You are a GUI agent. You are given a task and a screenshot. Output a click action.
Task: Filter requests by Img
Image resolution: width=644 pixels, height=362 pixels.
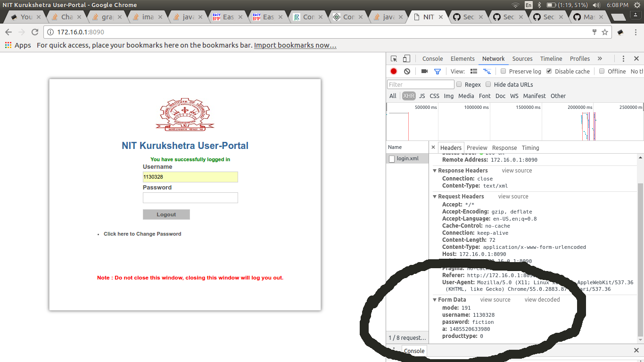pyautogui.click(x=449, y=96)
